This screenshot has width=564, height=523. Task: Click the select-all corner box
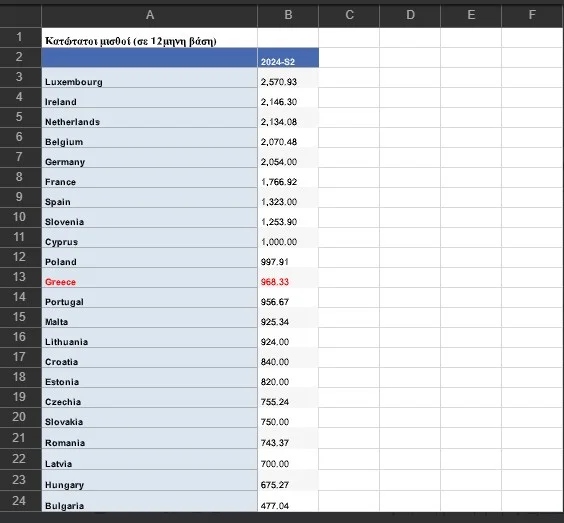click(x=21, y=15)
